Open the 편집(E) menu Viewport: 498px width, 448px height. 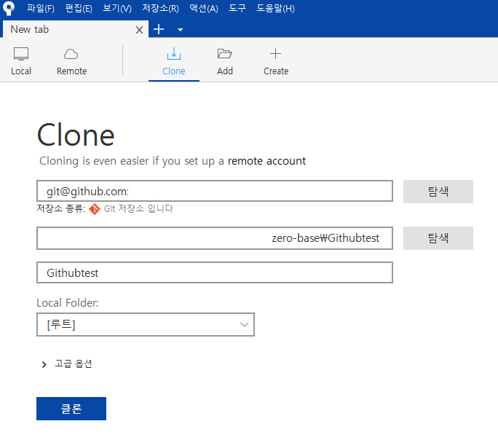tap(79, 8)
